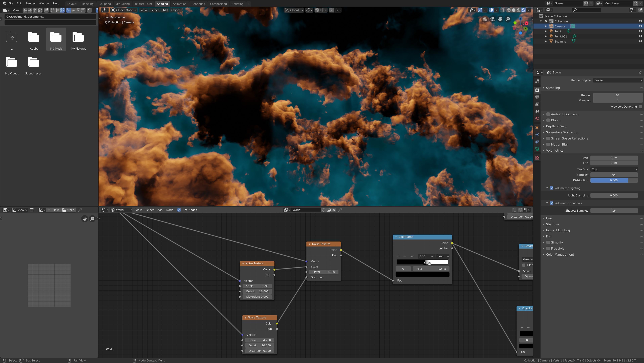Create new folder in file browser
This screenshot has width=644, height=363.
pyautogui.click(x=46, y=10)
